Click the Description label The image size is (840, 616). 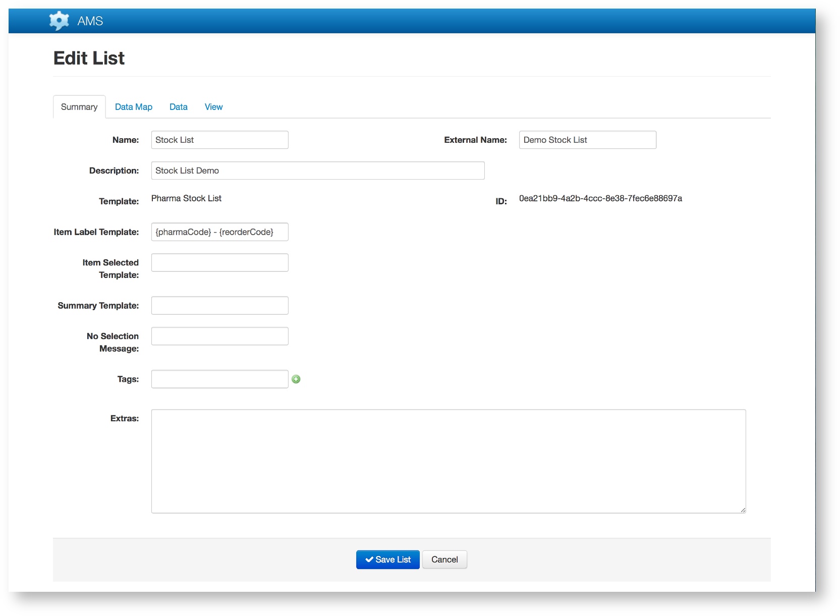(x=114, y=171)
